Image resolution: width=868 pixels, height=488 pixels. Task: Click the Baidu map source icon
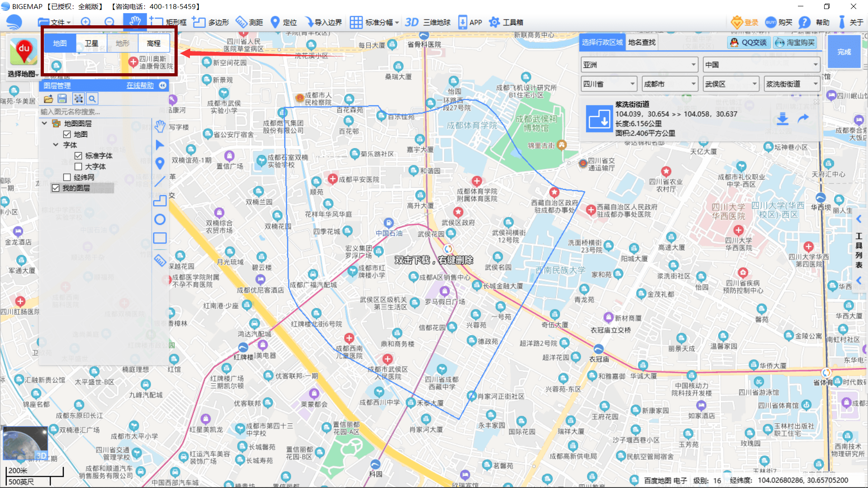click(24, 51)
